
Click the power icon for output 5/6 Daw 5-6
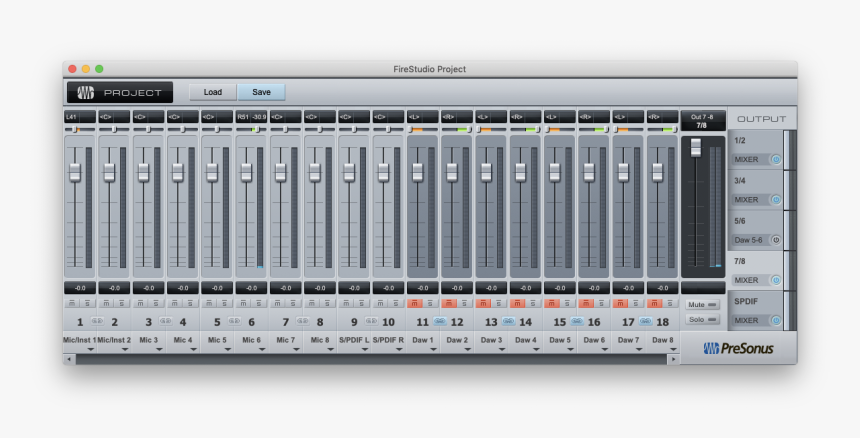(x=776, y=240)
